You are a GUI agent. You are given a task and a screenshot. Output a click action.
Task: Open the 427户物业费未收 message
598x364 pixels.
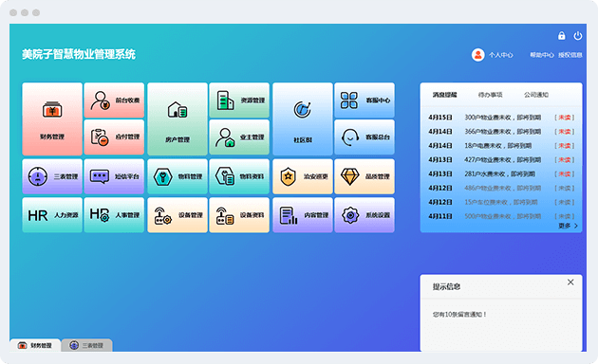[x=501, y=160]
